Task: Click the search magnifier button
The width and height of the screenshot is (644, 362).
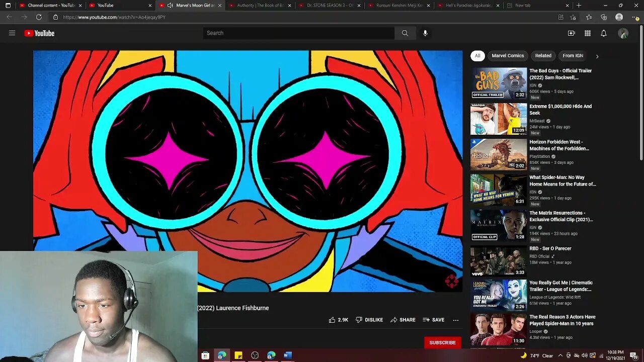Action: pyautogui.click(x=405, y=33)
